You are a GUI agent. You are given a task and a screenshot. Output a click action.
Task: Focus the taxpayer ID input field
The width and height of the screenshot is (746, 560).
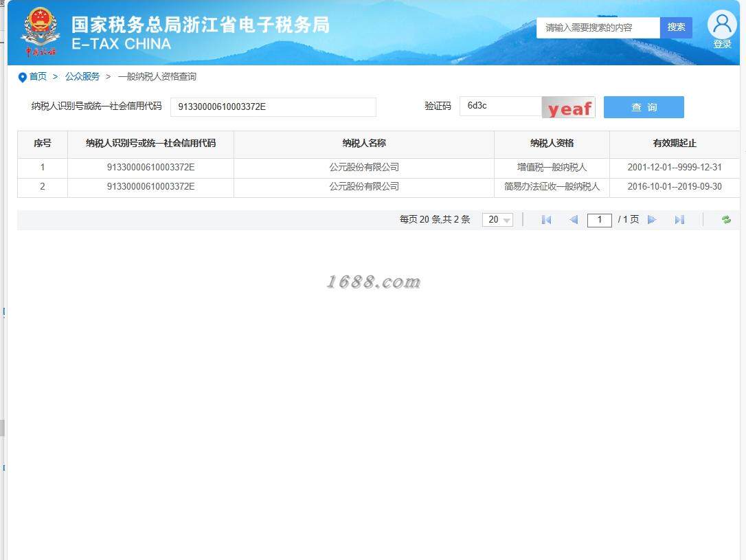273,107
